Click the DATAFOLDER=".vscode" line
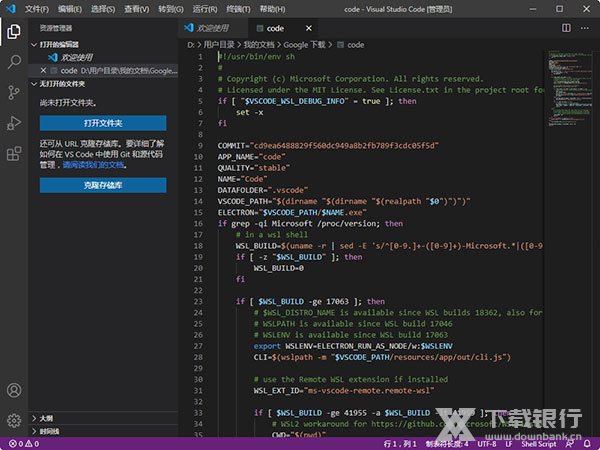 (x=262, y=190)
